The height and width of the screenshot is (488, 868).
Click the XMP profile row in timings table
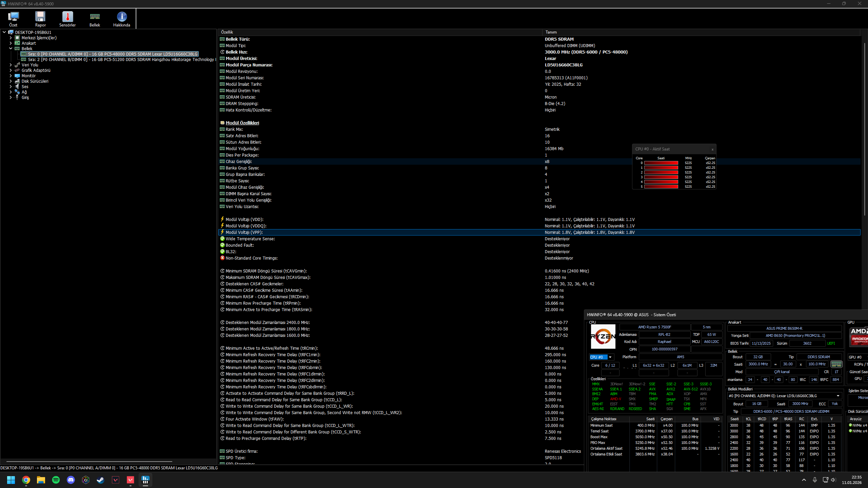point(784,425)
